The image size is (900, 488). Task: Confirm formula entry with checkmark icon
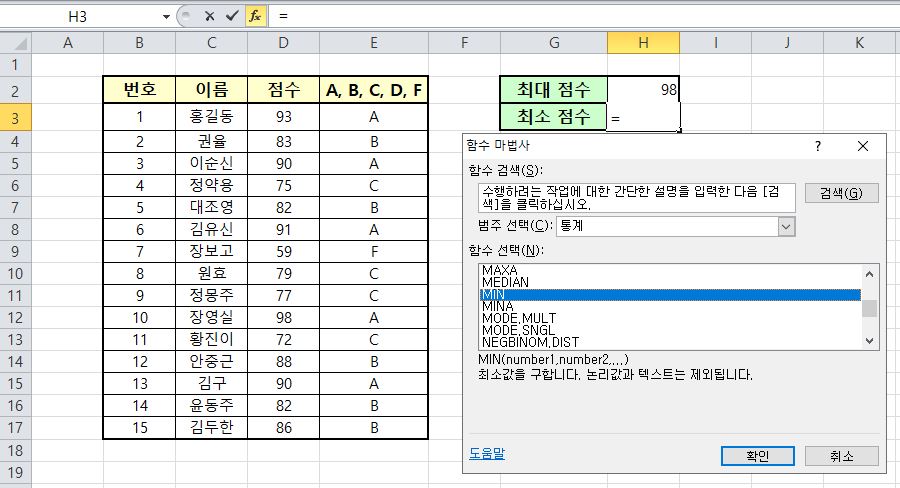pyautogui.click(x=232, y=16)
